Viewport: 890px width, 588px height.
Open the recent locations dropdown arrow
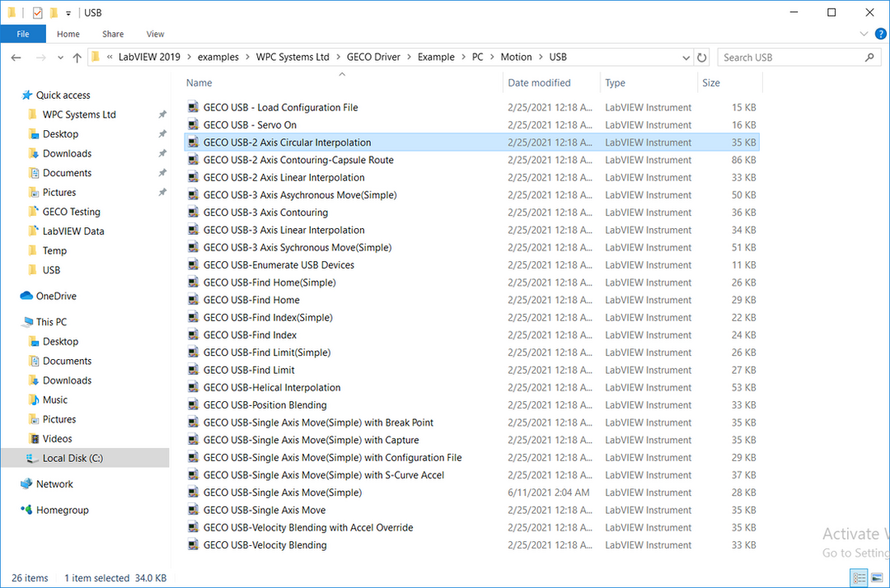pyautogui.click(x=59, y=58)
